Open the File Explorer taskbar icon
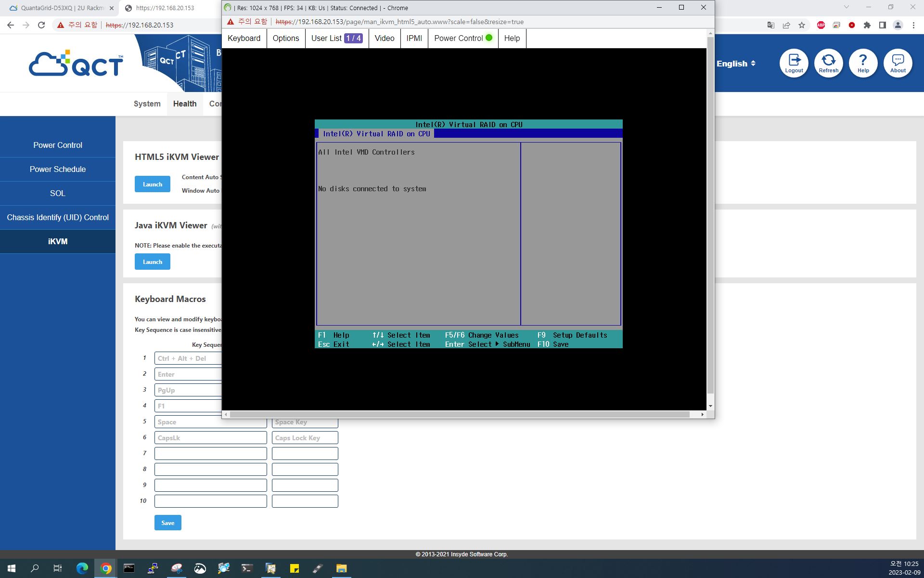The image size is (924, 578). [341, 568]
